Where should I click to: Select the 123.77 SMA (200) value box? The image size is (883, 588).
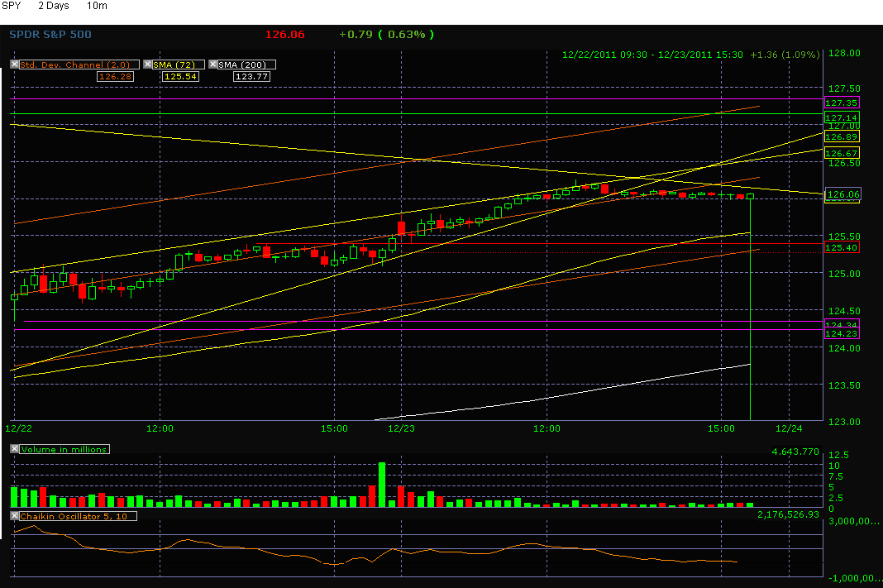(x=251, y=77)
